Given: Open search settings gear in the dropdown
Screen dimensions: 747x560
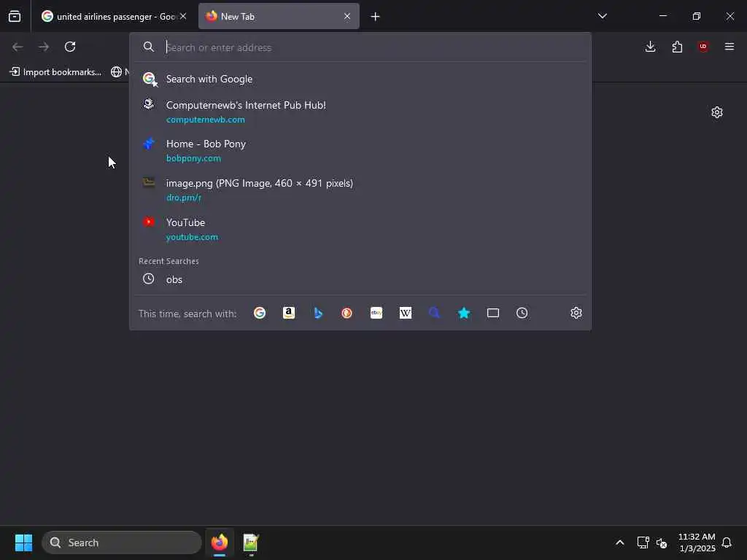Looking at the screenshot, I should point(576,313).
